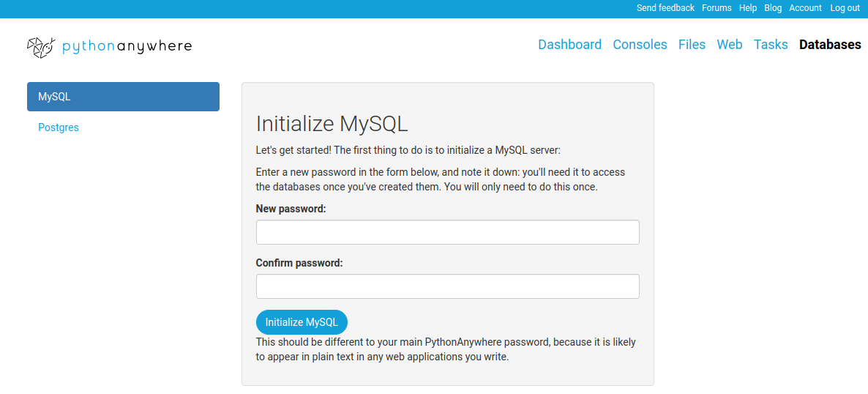The image size is (868, 394).
Task: Focus the New password input field
Action: [x=447, y=232]
